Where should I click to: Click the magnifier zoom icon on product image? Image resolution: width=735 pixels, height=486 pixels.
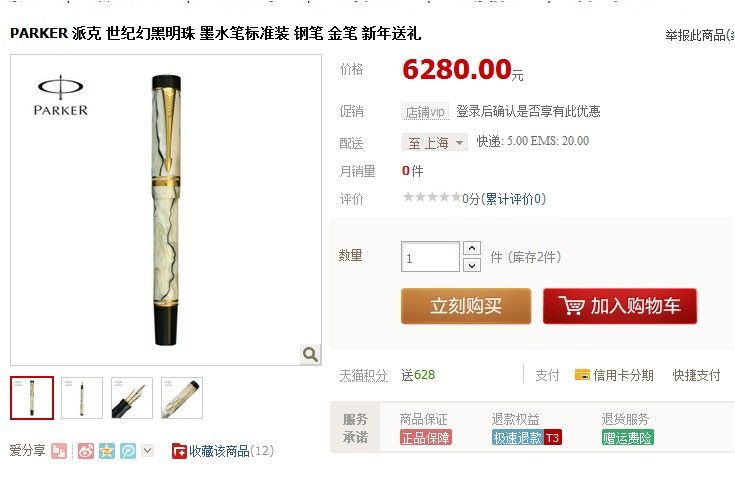click(x=310, y=354)
